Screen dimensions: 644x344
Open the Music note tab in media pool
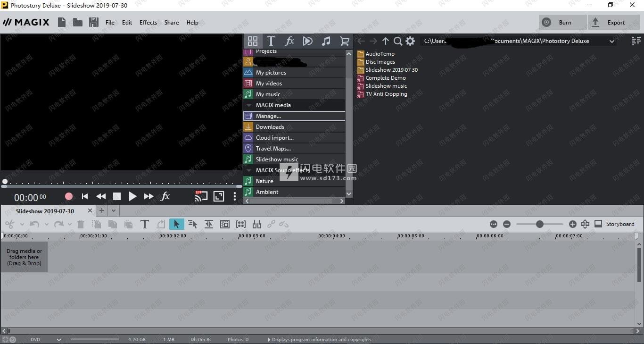pyautogui.click(x=326, y=41)
